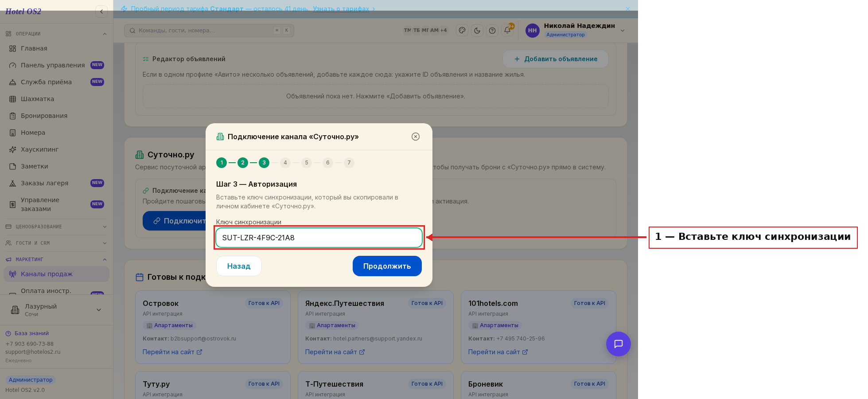Expand the user profile dropdown arrow
This screenshot has height=399, width=868.
coord(623,31)
